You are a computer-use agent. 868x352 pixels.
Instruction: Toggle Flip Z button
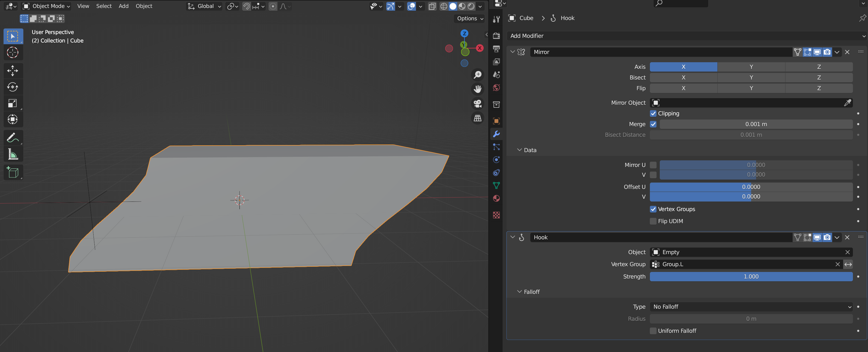tap(819, 88)
